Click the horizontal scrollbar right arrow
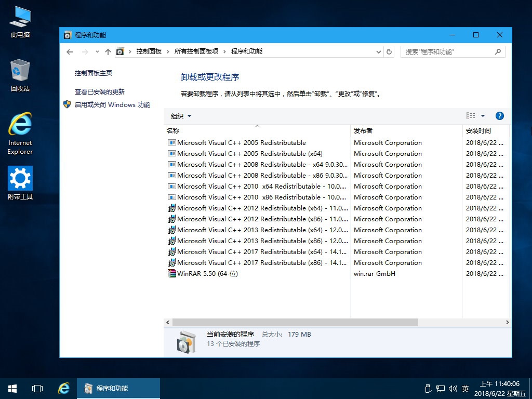Viewport: 532px width, 399px height. coord(507,322)
